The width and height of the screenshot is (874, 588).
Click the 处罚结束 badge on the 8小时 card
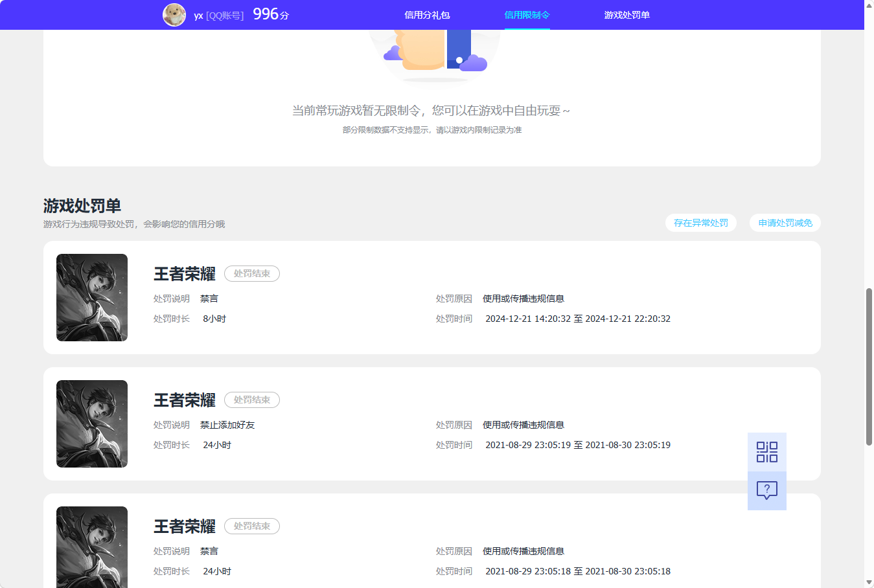tap(252, 274)
